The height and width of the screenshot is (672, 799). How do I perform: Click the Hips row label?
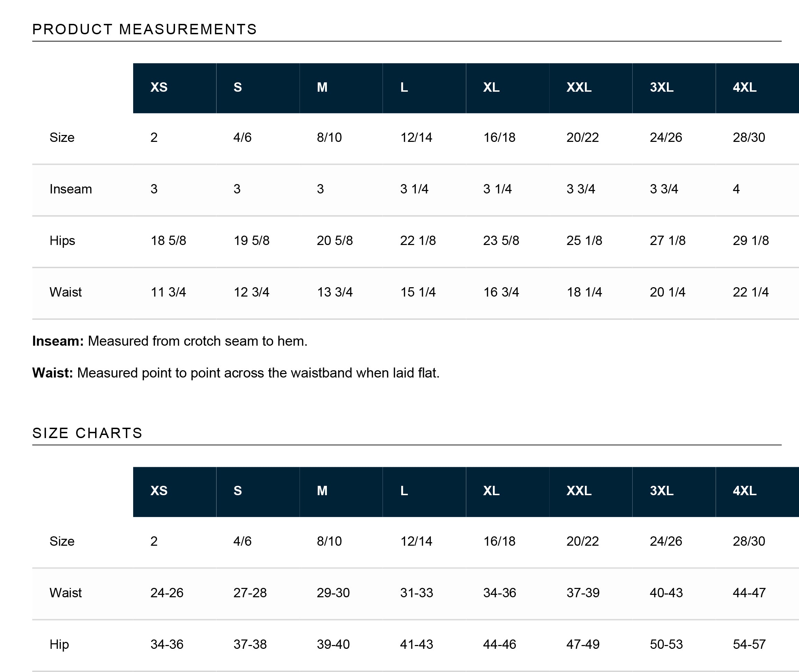point(62,240)
